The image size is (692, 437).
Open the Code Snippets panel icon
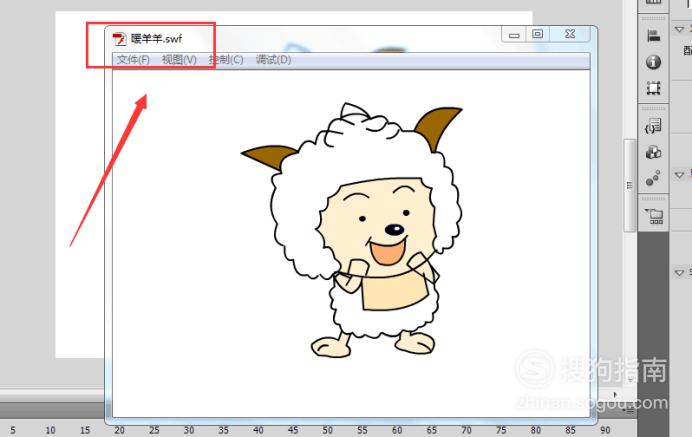653,126
